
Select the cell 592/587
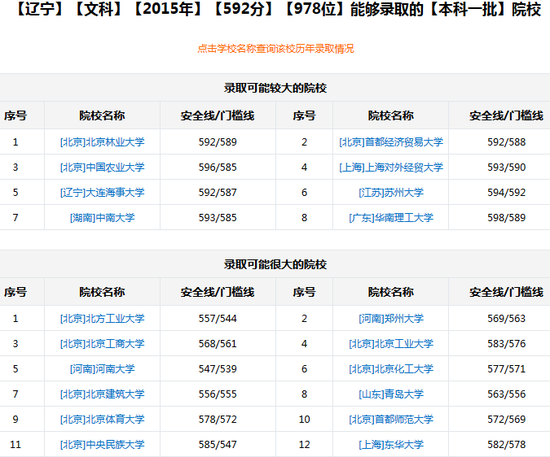pyautogui.click(x=217, y=193)
